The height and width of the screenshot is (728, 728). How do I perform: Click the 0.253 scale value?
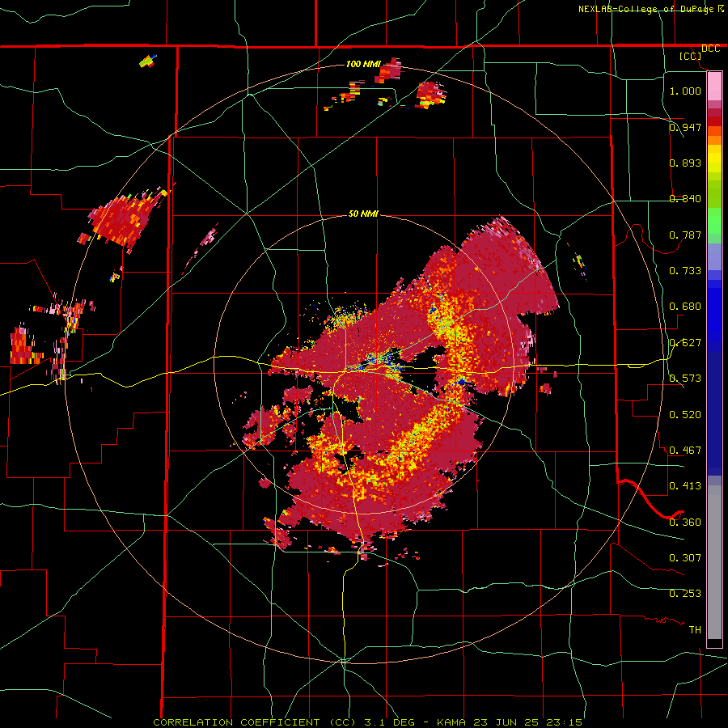(x=685, y=594)
